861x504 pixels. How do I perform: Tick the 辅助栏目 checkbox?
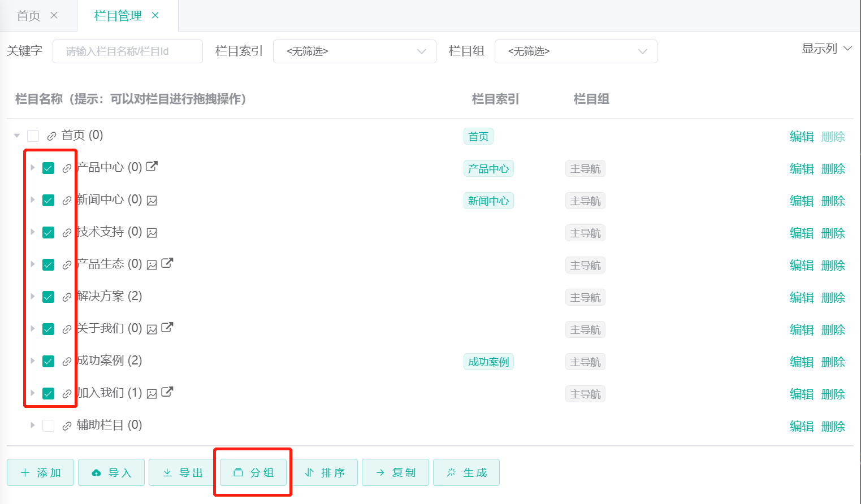49,426
